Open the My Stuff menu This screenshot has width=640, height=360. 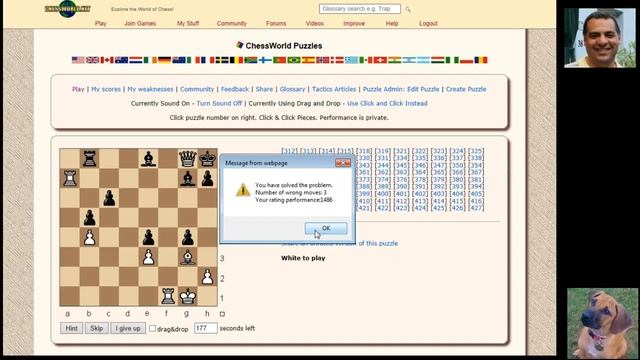pos(188,24)
